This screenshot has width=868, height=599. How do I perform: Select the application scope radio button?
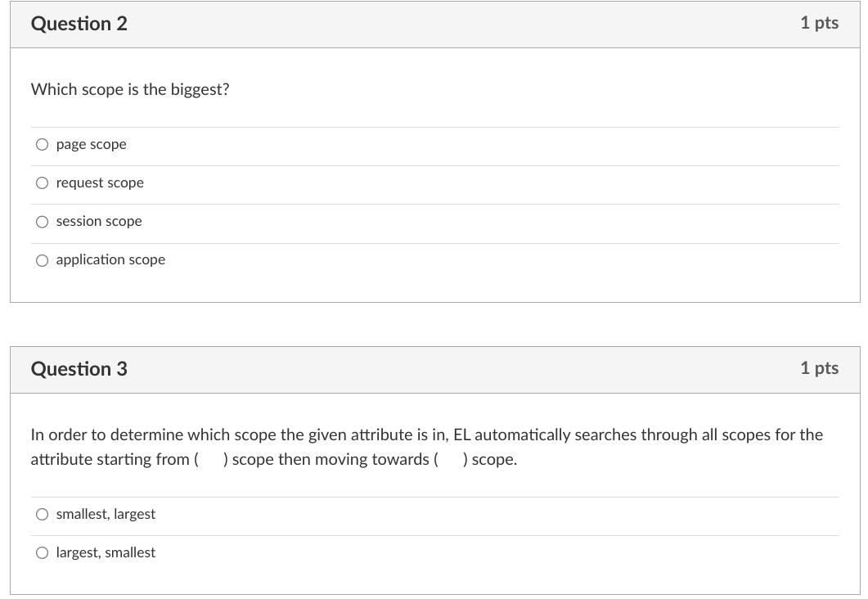tap(42, 259)
